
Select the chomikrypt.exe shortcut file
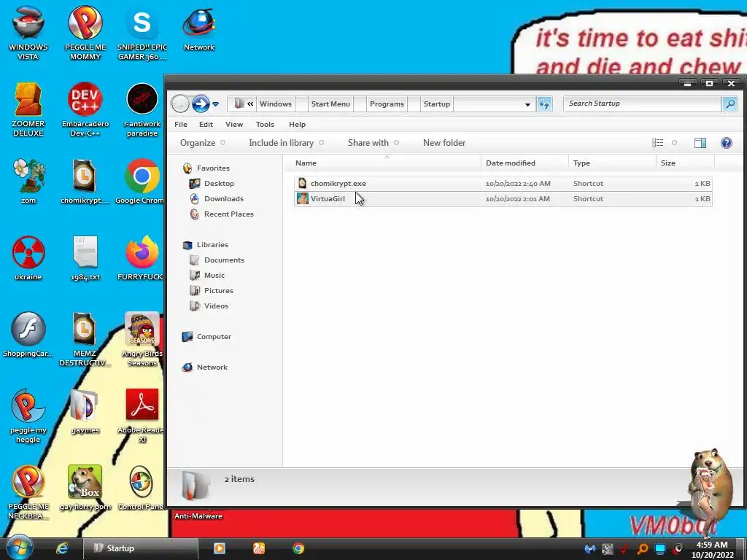[503, 183]
